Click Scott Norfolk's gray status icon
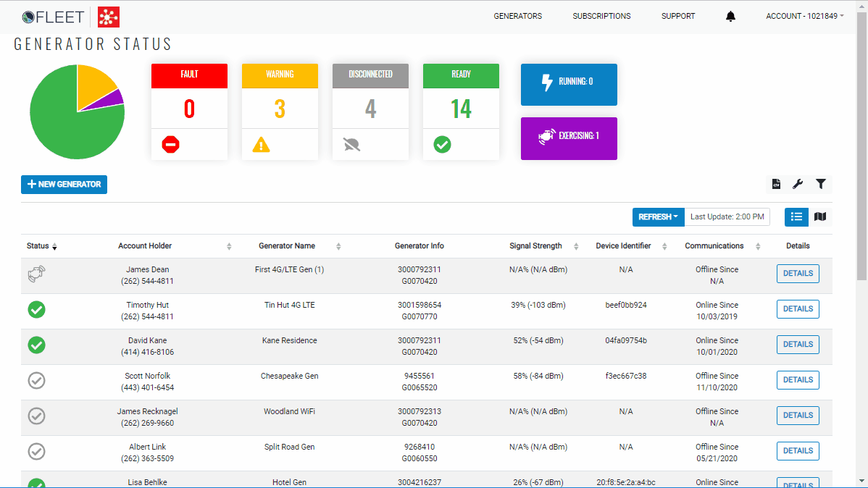 pyautogui.click(x=36, y=380)
